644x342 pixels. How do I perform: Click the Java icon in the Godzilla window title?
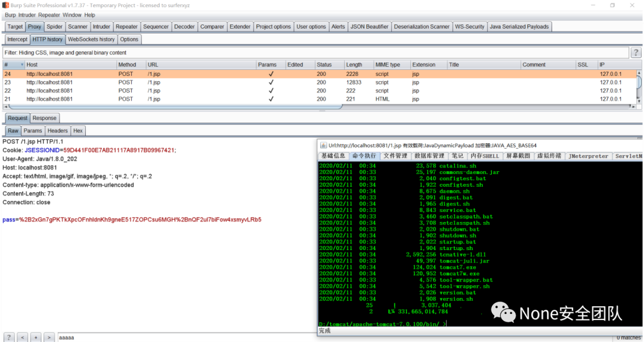tap(324, 146)
